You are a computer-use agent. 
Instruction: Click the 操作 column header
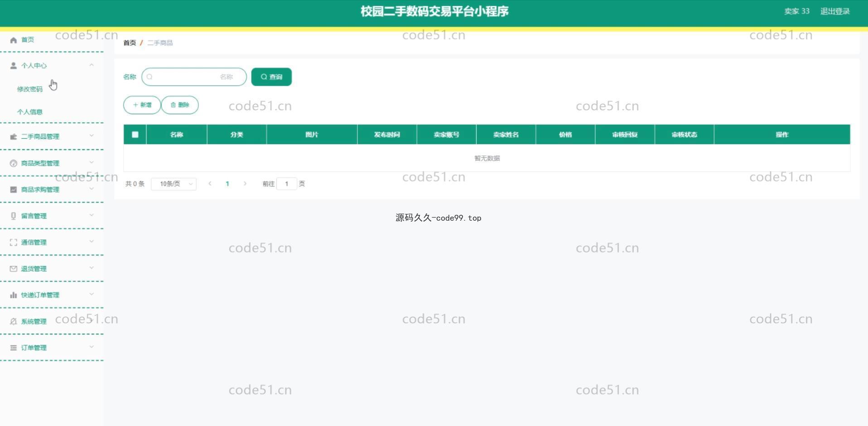click(x=782, y=135)
